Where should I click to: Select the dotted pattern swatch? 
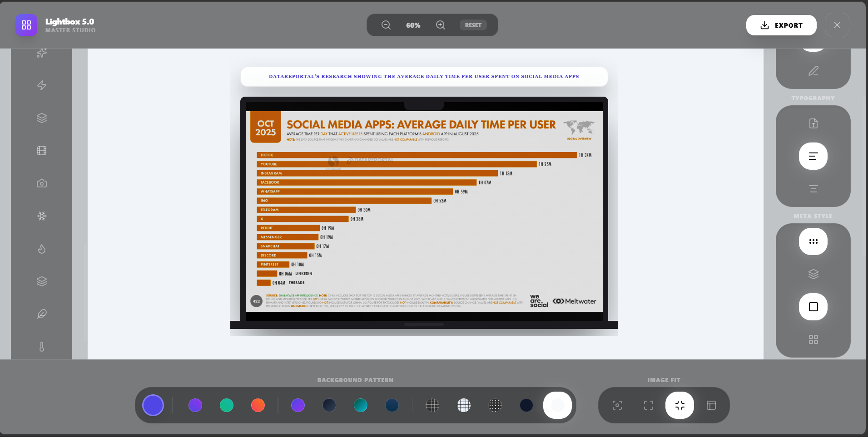pos(495,405)
